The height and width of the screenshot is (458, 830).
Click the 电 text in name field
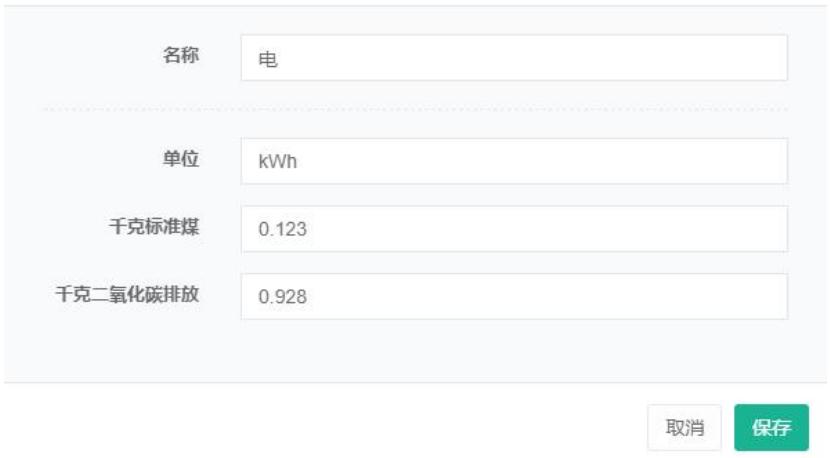[267, 59]
